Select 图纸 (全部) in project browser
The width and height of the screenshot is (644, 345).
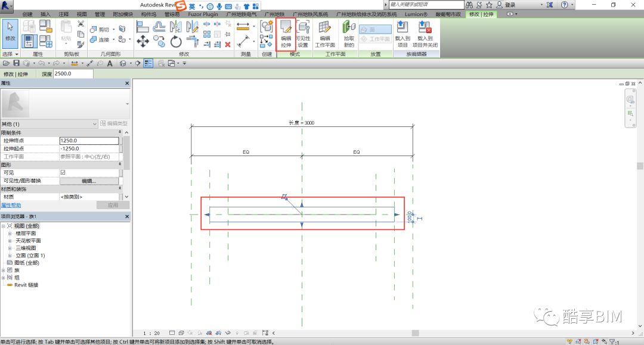(27, 263)
